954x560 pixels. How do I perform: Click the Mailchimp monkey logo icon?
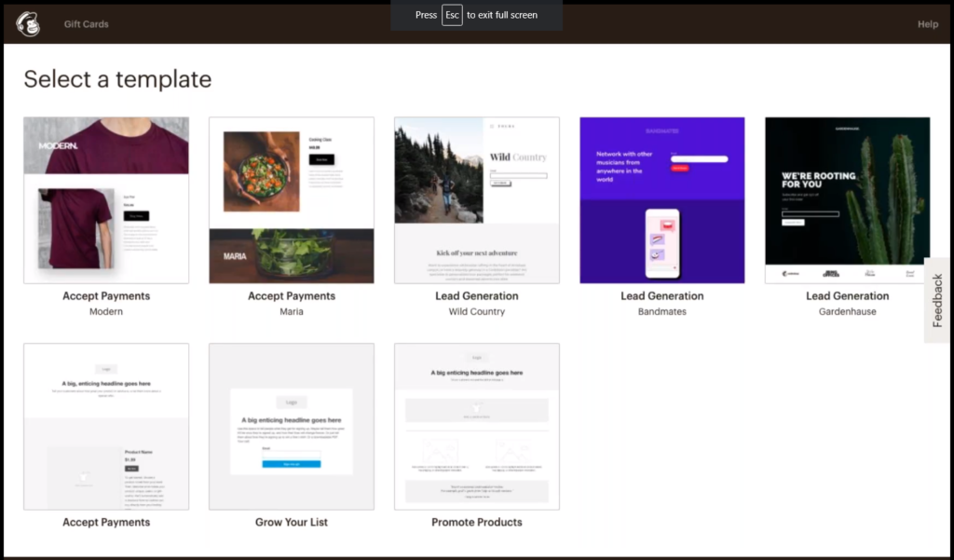[x=28, y=23]
